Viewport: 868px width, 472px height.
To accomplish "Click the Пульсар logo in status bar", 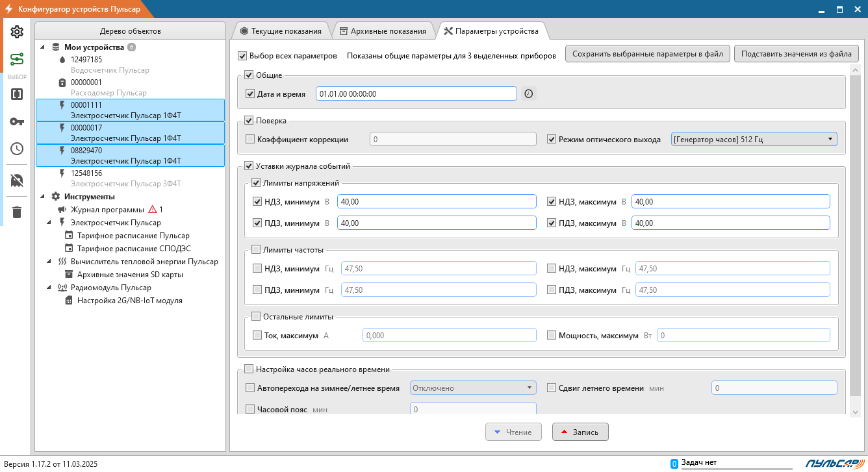I will [x=834, y=463].
